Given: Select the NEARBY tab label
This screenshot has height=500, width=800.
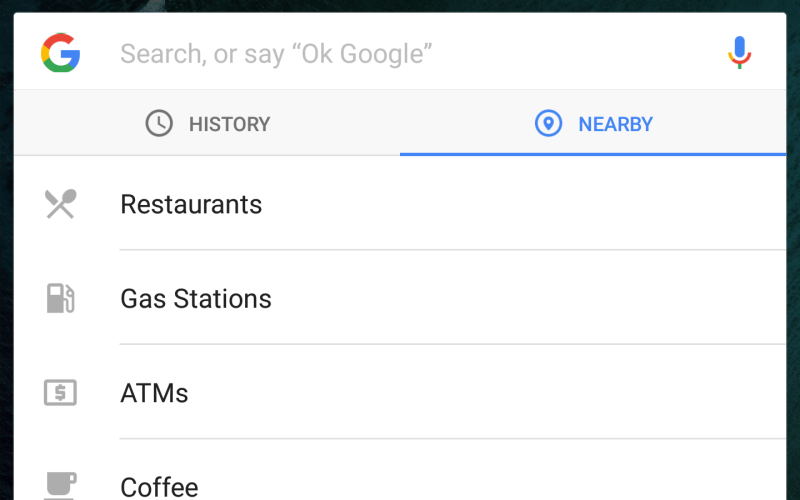Looking at the screenshot, I should pos(615,124).
